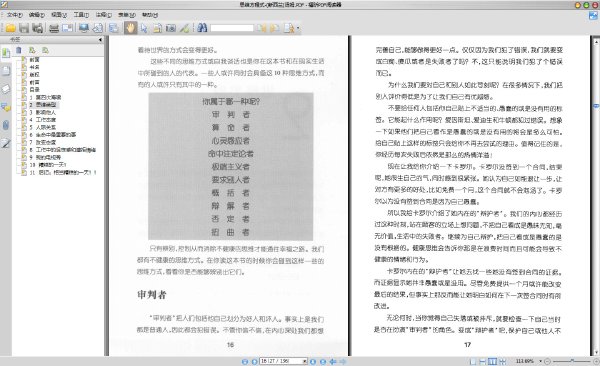
Task: Open the page number dropdown arrow
Action: (x=305, y=361)
